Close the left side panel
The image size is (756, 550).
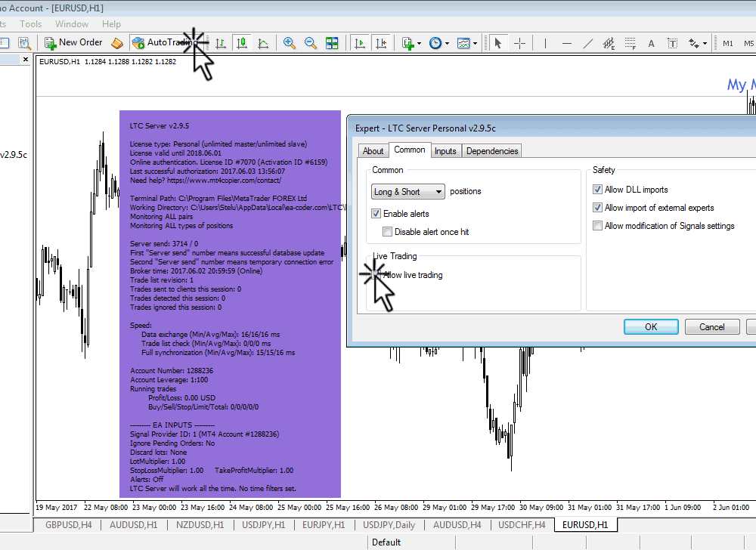pyautogui.click(x=26, y=59)
